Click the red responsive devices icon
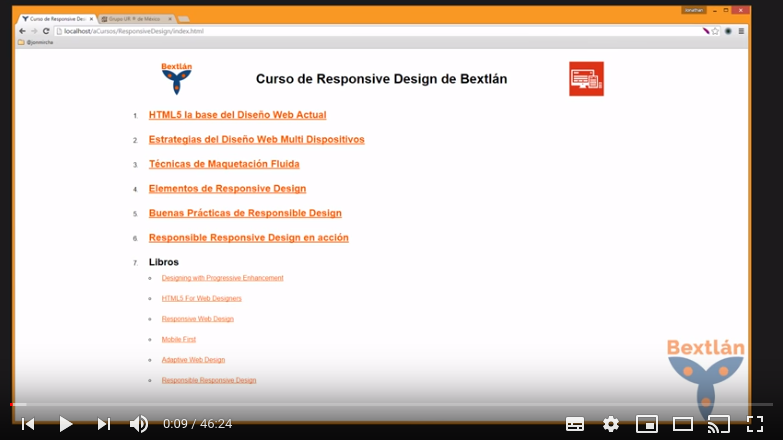Screen dimensions: 783x440 [586, 78]
